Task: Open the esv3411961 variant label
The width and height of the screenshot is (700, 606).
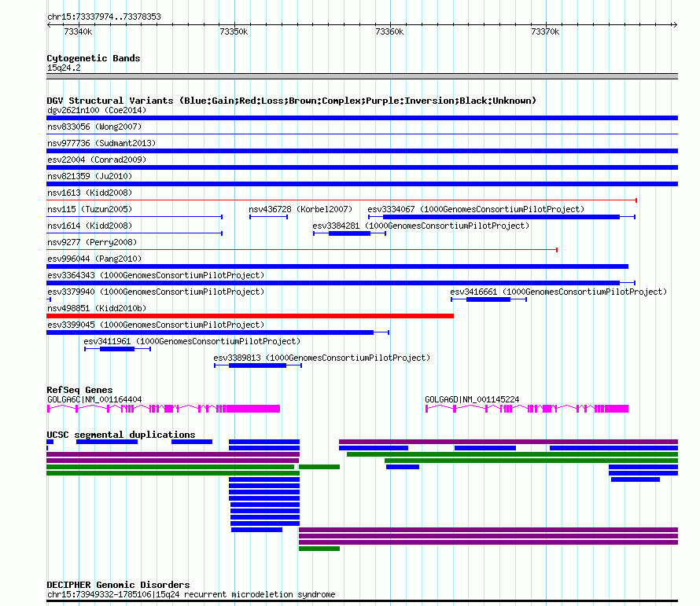Action: coord(192,341)
